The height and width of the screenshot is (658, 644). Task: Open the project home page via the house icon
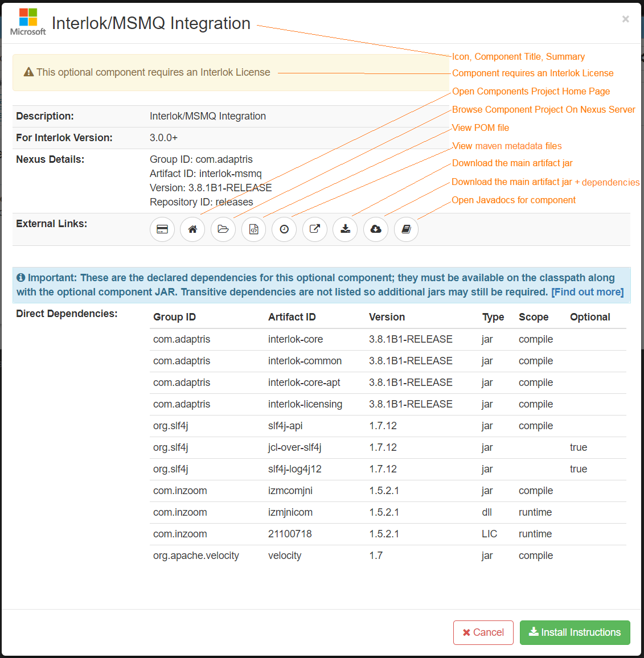[192, 229]
